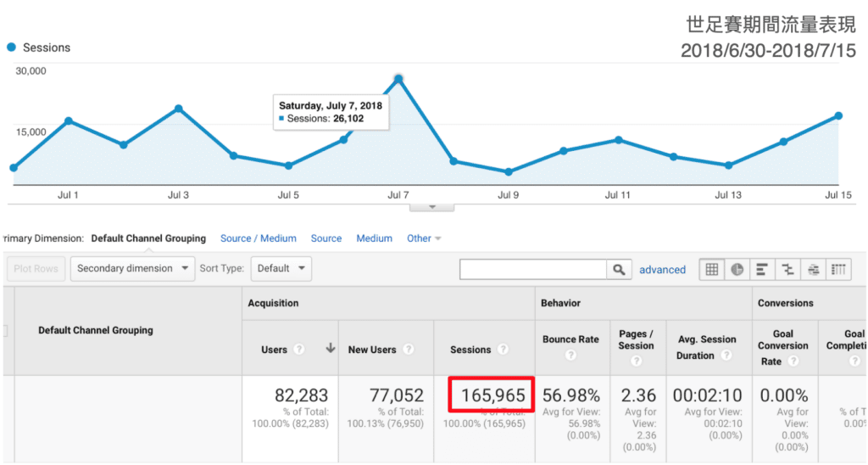868x465 pixels.
Task: Switch to the pie chart percentage view
Action: (737, 270)
